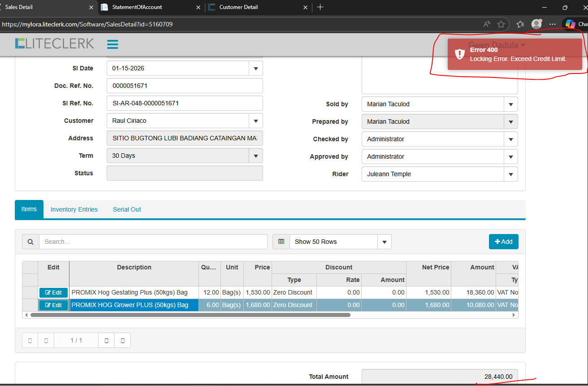The height and width of the screenshot is (386, 588).
Task: Switch to the Inventory Entries tab
Action: (74, 209)
